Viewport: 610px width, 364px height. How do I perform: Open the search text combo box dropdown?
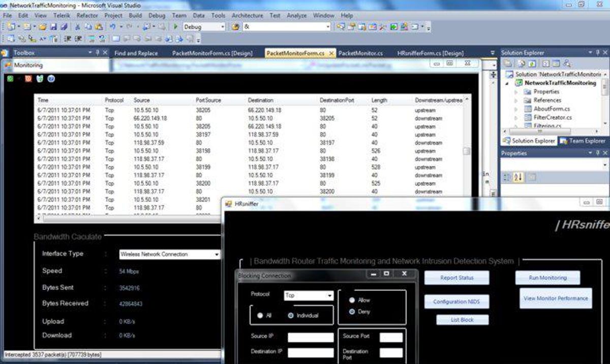coord(328,27)
